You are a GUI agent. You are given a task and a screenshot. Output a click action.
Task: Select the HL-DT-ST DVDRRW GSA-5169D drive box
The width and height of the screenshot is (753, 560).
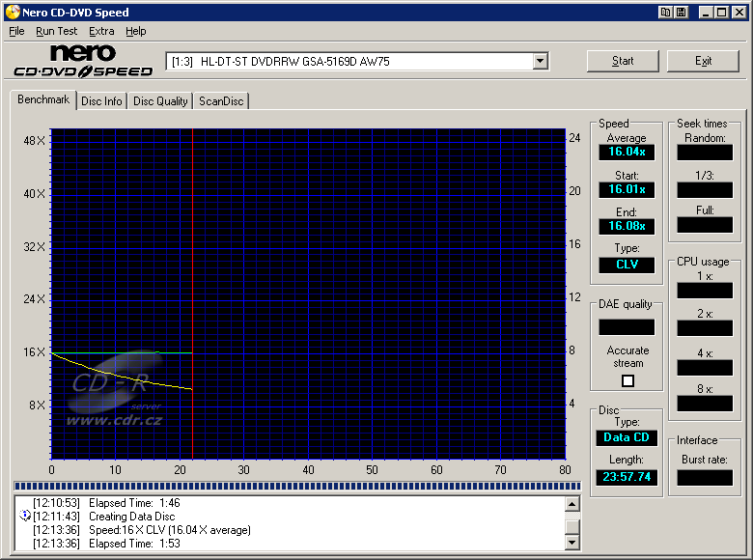tap(357, 61)
